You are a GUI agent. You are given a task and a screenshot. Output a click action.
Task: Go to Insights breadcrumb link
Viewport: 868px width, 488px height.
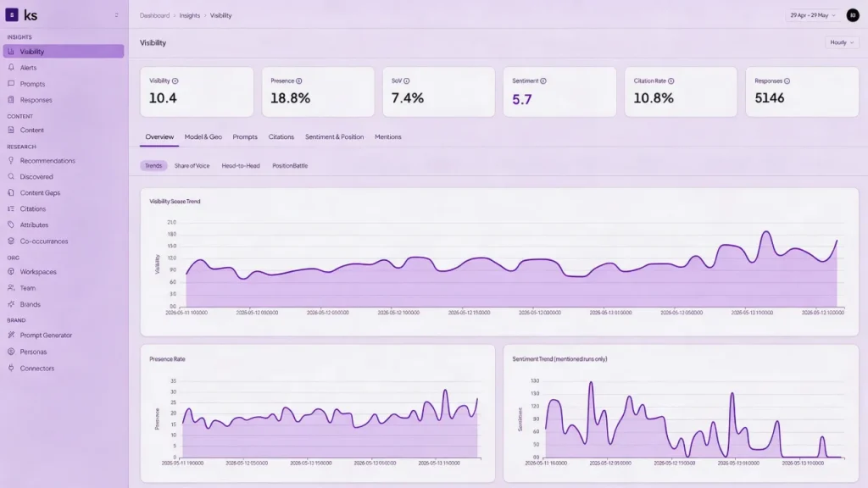click(189, 15)
